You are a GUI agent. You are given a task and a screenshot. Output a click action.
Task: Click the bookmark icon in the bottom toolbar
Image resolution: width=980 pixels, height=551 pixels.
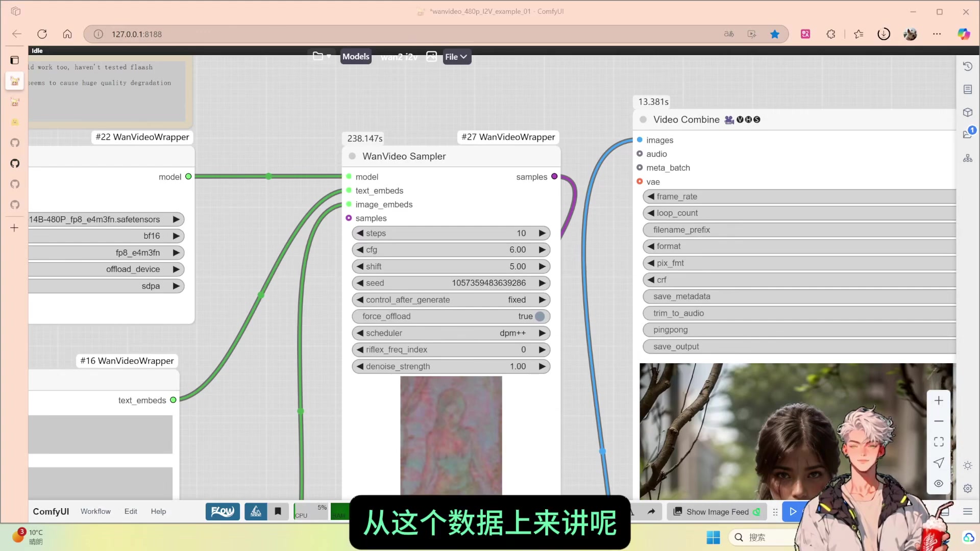pyautogui.click(x=278, y=511)
